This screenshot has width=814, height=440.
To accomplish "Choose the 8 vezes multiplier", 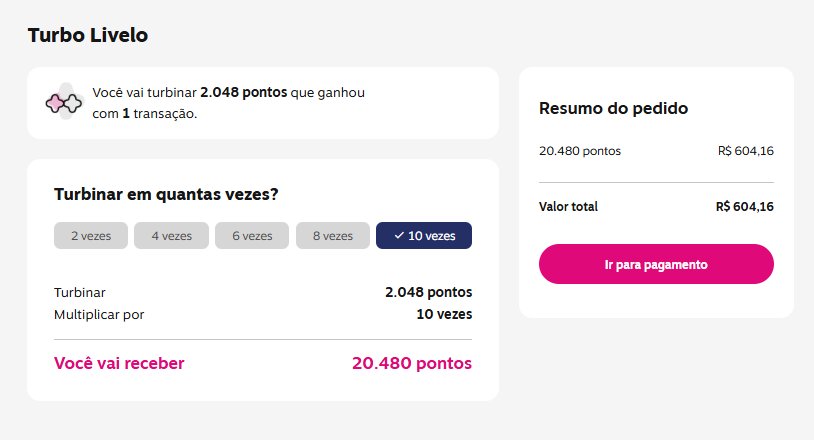I will pos(333,236).
